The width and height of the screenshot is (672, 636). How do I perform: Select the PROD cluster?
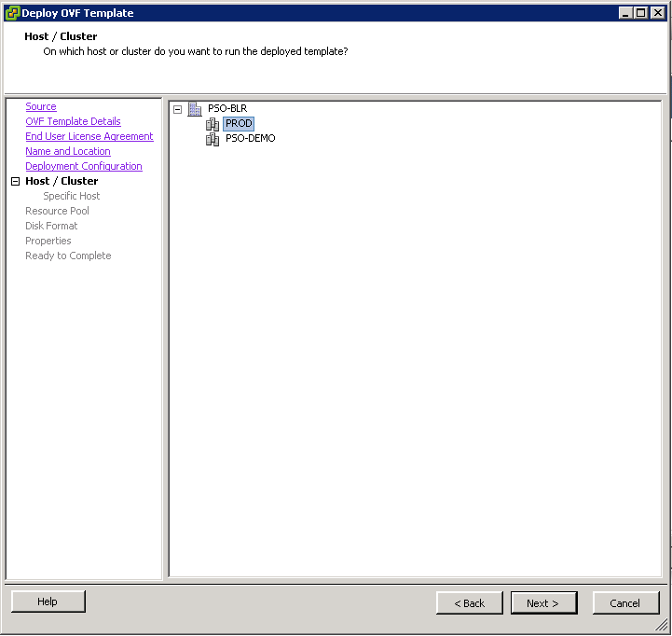click(x=239, y=124)
